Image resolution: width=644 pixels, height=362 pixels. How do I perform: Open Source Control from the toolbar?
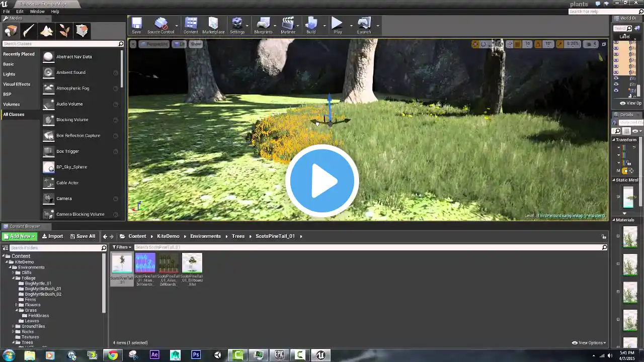tap(161, 25)
